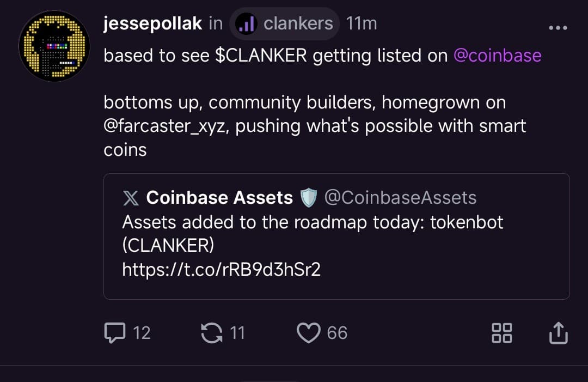Open the share options for the post

click(x=558, y=332)
